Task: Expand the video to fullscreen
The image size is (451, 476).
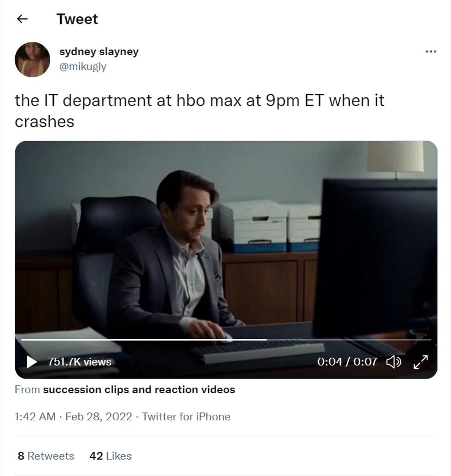Action: point(421,362)
